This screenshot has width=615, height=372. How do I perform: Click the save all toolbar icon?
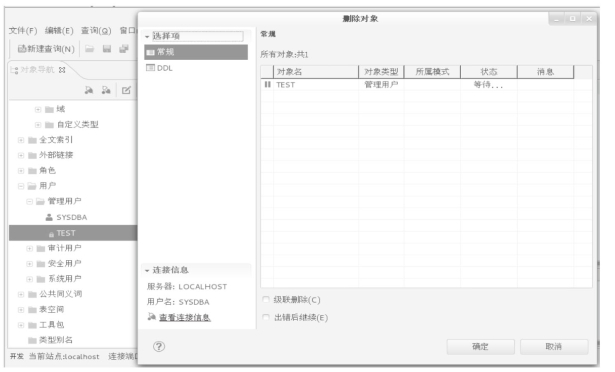[124, 49]
